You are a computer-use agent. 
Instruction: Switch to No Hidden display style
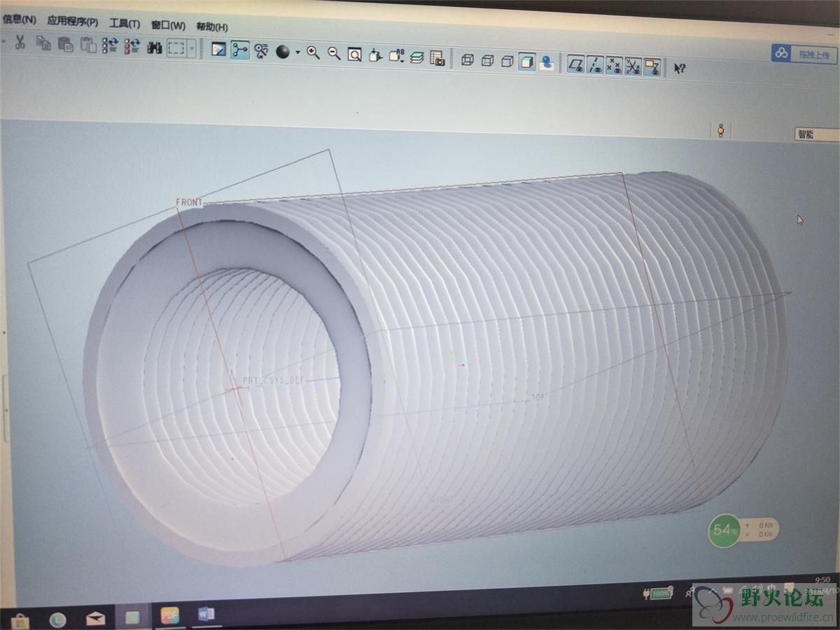click(x=507, y=62)
